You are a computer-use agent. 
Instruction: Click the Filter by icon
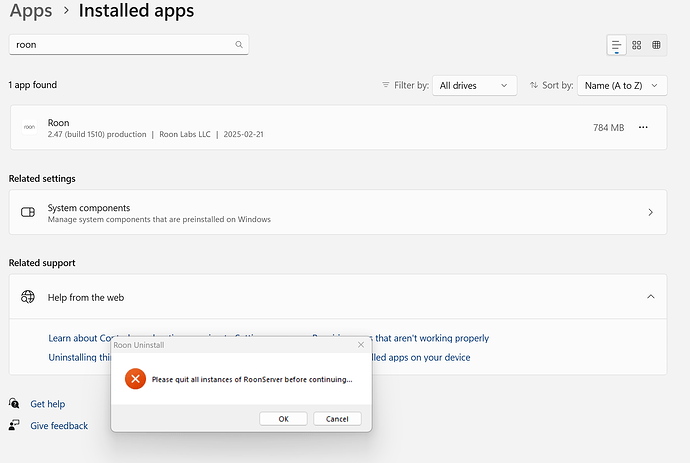(385, 85)
